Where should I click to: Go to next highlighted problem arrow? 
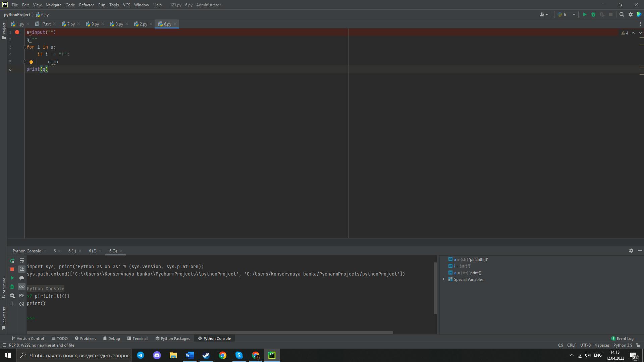(x=640, y=33)
